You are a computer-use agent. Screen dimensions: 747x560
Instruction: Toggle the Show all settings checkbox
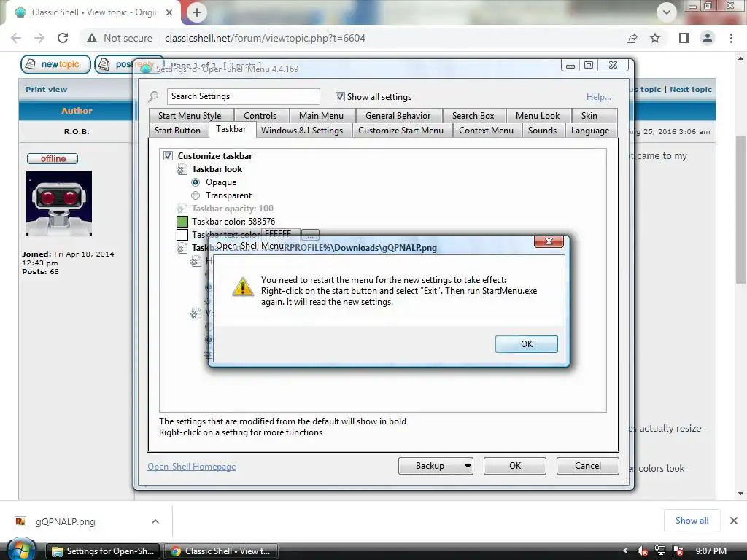tap(340, 97)
